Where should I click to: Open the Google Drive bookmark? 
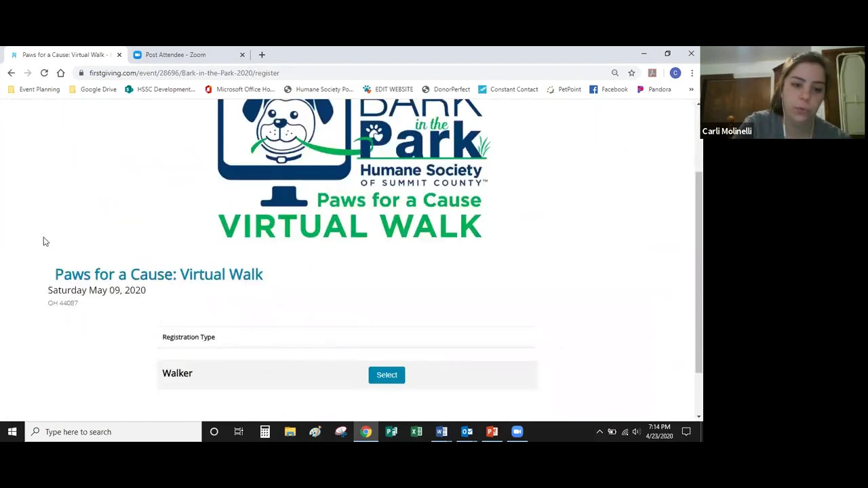pyautogui.click(x=93, y=89)
